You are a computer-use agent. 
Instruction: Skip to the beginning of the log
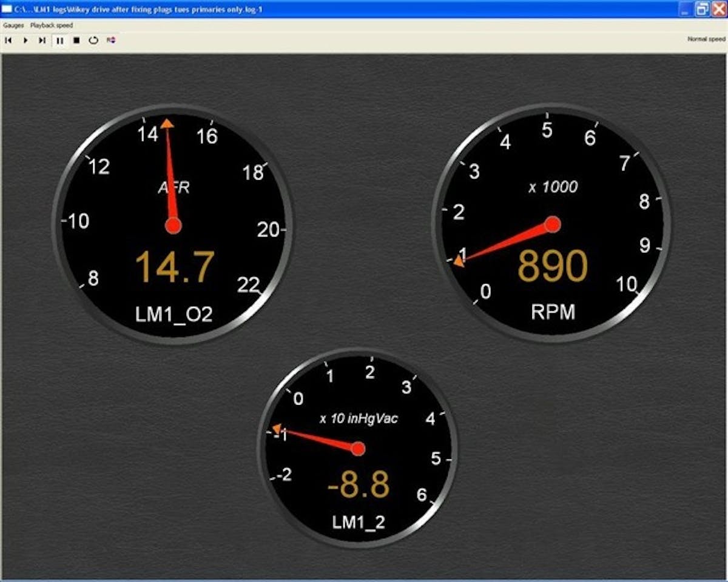(x=8, y=40)
